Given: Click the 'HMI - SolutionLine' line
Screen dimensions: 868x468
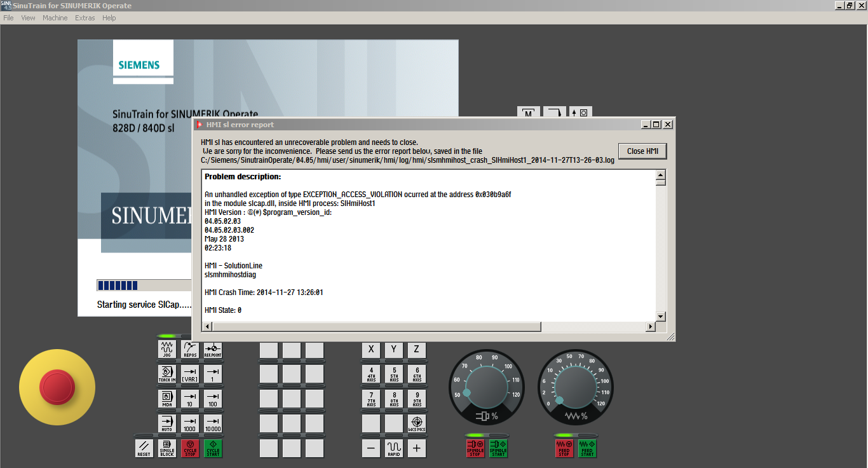Looking at the screenshot, I should point(233,266).
